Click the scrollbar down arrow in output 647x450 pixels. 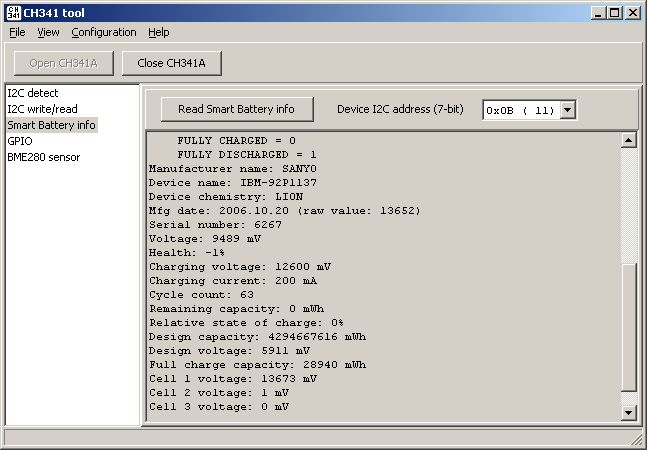coord(628,412)
